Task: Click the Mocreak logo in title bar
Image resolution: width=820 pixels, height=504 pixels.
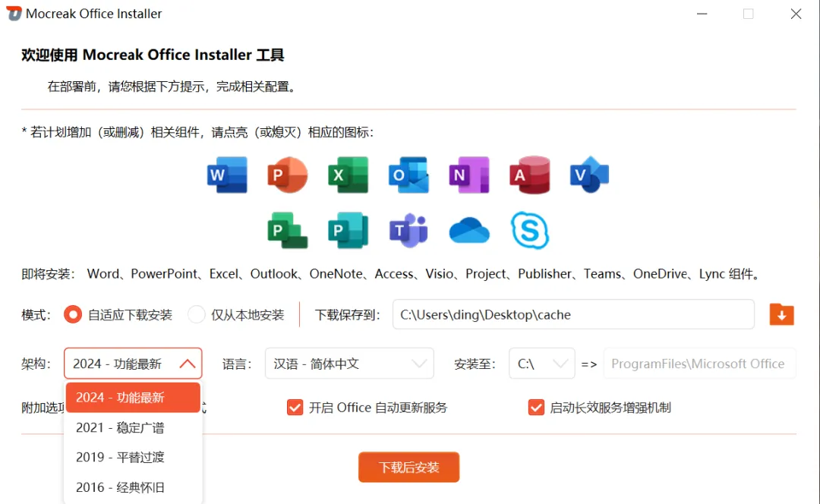Action: point(14,14)
